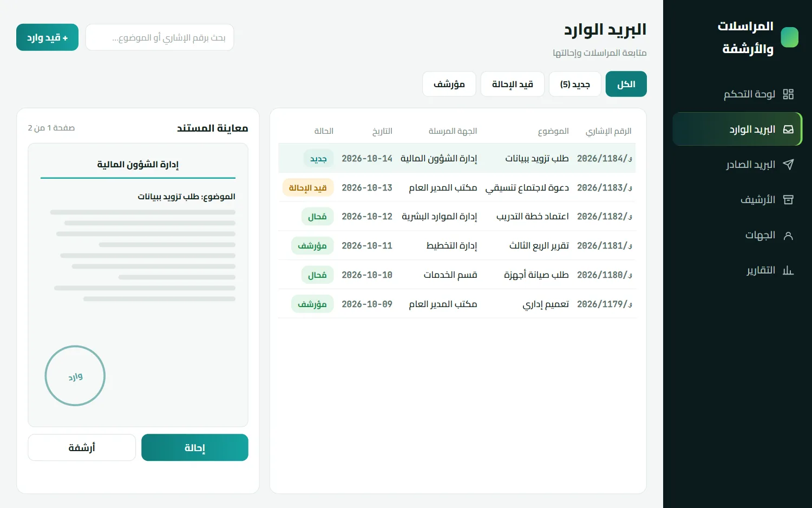Show the مؤرشف filter tab

[x=449, y=84]
